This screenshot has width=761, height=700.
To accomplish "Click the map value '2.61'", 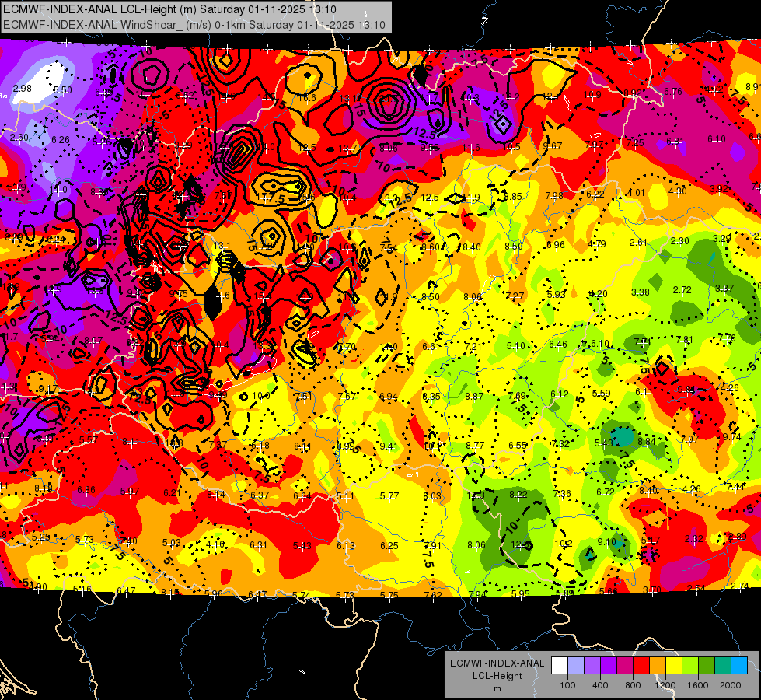I will (x=638, y=243).
